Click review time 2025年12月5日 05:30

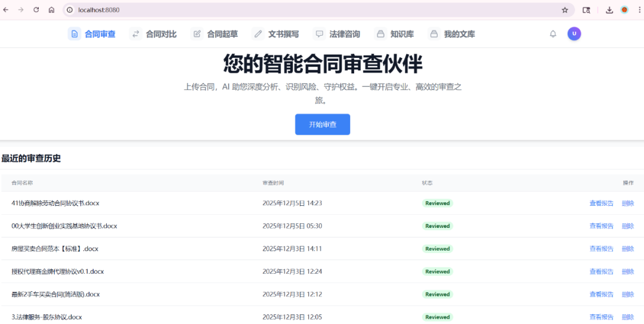(292, 226)
